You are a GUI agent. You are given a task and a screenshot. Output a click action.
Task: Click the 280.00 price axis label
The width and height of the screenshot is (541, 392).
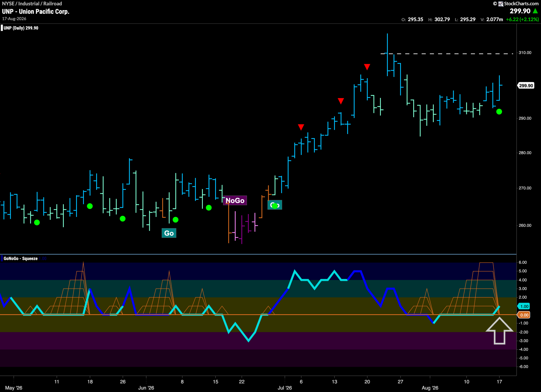pos(525,153)
